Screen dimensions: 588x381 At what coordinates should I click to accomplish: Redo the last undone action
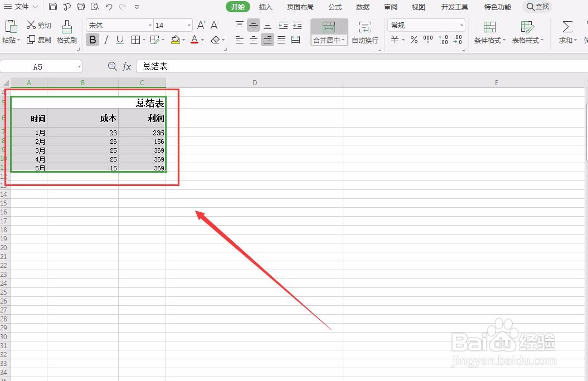click(x=122, y=6)
